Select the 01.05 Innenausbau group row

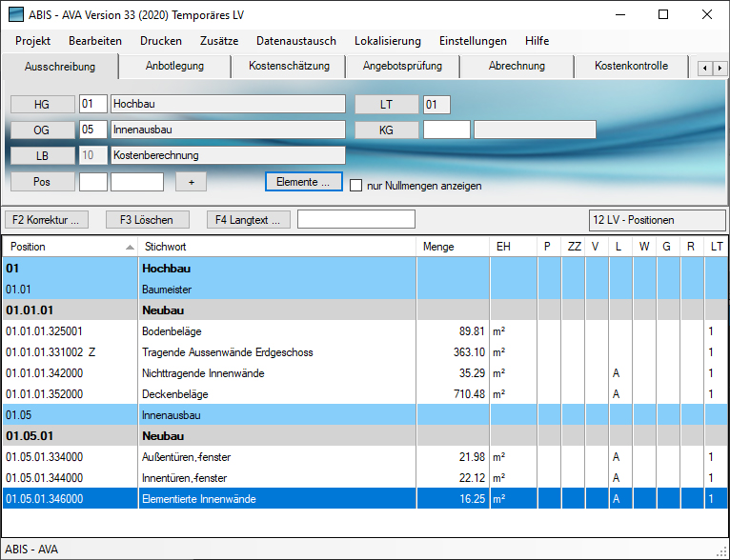(365, 415)
